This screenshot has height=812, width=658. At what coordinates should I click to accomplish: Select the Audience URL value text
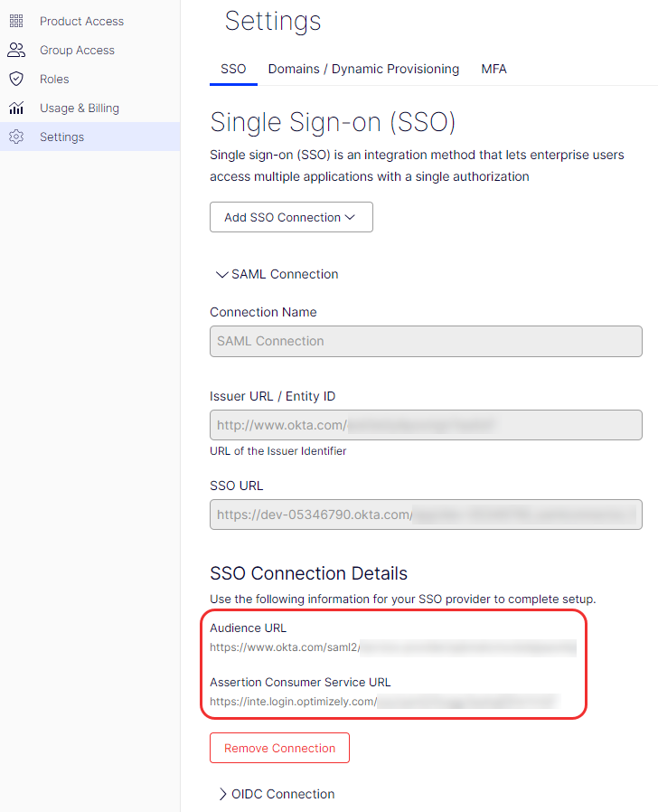point(393,647)
